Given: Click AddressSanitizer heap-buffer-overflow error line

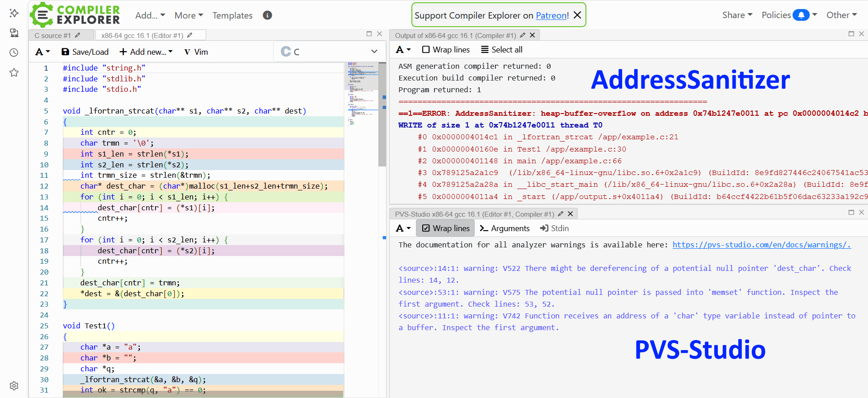Looking at the screenshot, I should [632, 114].
